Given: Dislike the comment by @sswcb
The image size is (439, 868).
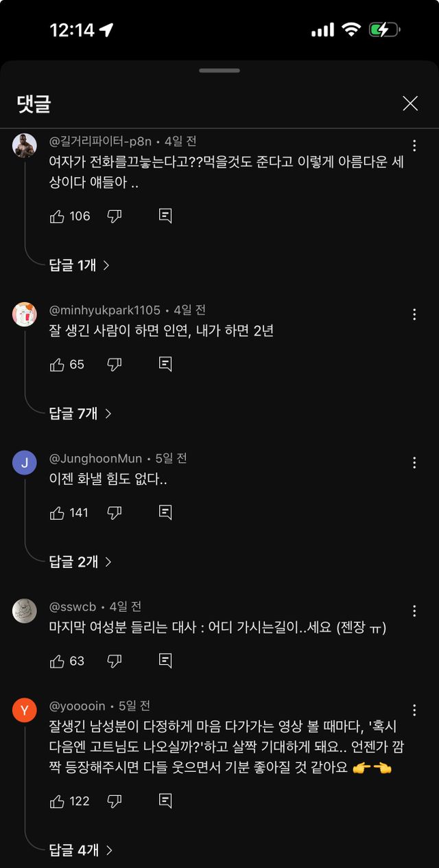Looking at the screenshot, I should [x=115, y=661].
